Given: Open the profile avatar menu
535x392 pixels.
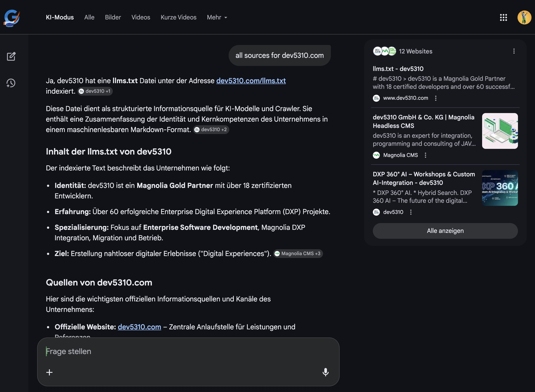Looking at the screenshot, I should point(524,17).
